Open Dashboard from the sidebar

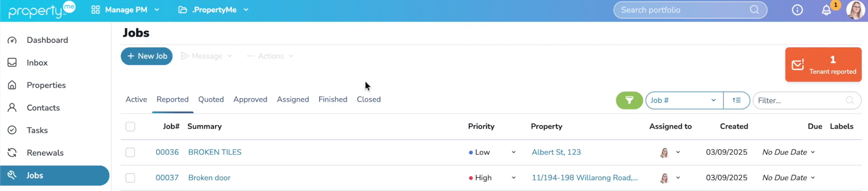click(x=47, y=40)
